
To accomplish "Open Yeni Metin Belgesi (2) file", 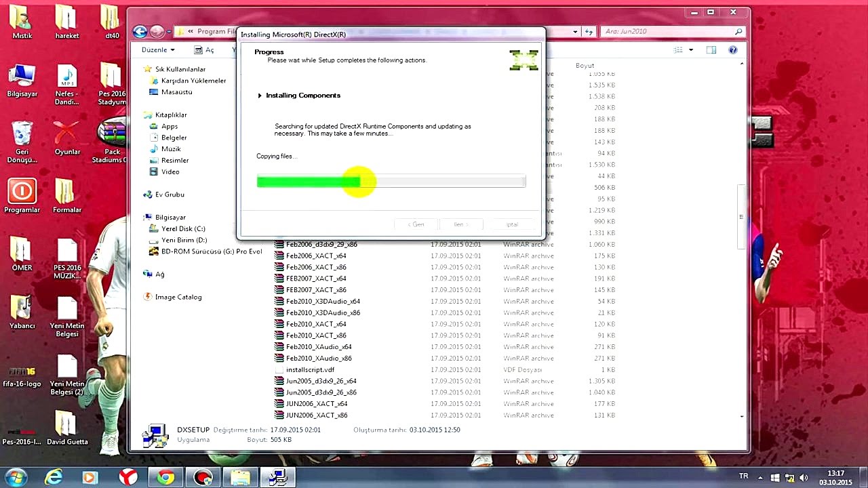I will [x=66, y=375].
